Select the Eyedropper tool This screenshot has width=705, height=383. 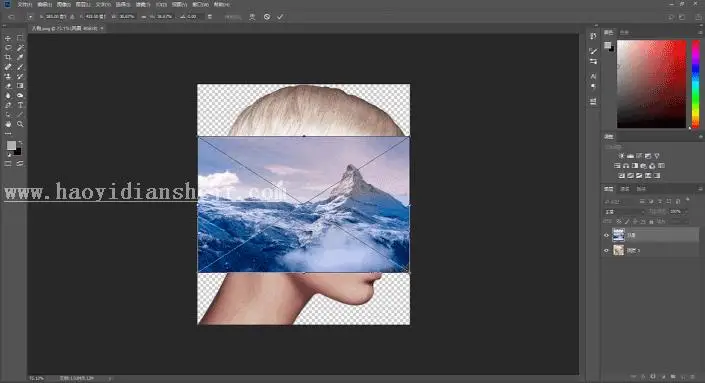(x=20, y=57)
